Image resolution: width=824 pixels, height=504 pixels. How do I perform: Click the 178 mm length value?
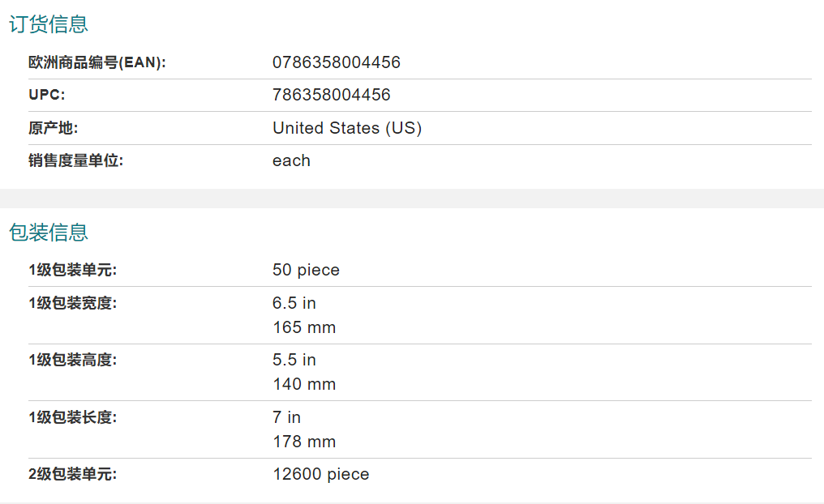pos(304,442)
